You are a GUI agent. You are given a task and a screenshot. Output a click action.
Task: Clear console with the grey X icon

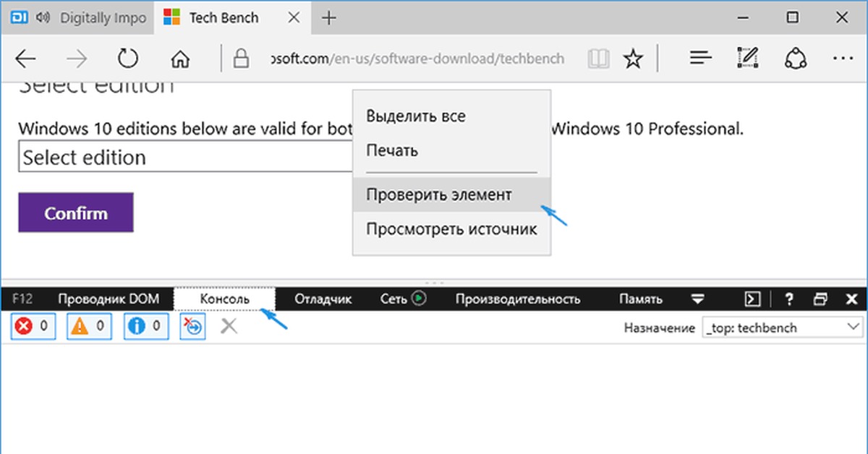(x=229, y=327)
